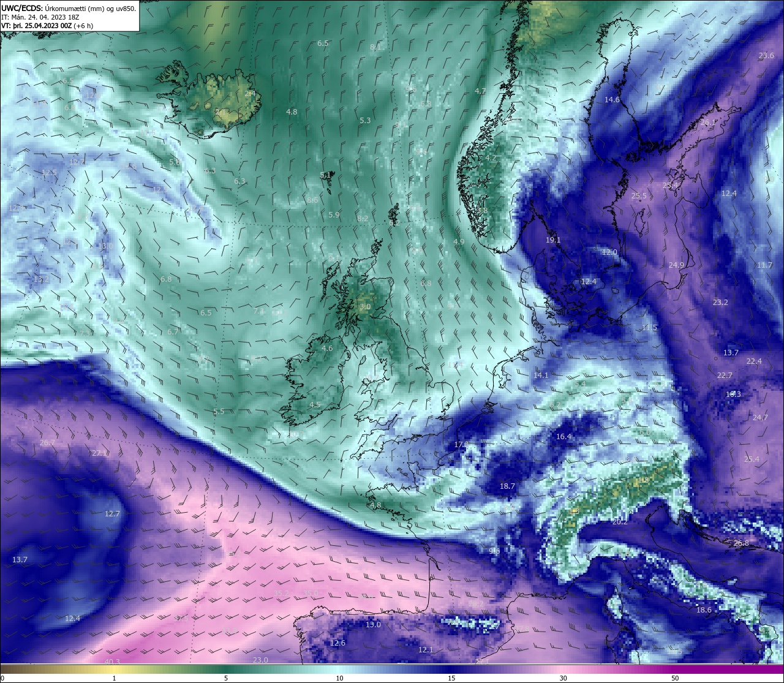Click the 18.6 value over Italy
784x683 pixels.
(704, 610)
